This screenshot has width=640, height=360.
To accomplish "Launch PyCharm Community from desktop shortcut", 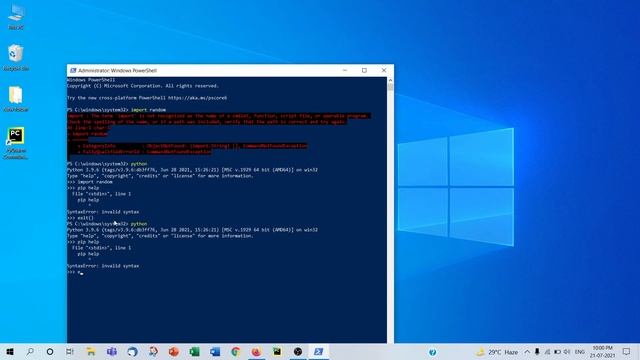I will pos(16,143).
